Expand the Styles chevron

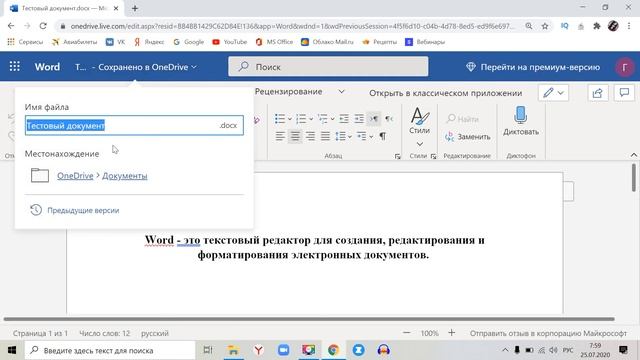pyautogui.click(x=420, y=144)
